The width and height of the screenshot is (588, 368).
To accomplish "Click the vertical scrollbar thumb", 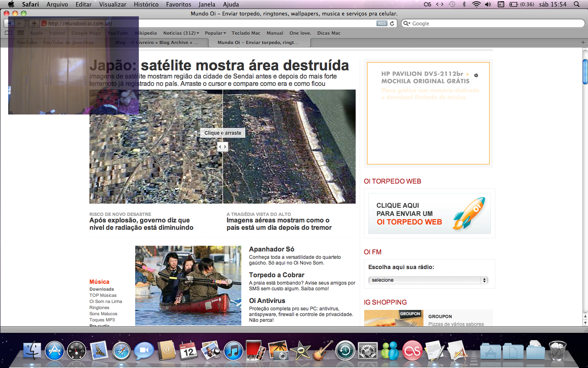I will pos(585,72).
